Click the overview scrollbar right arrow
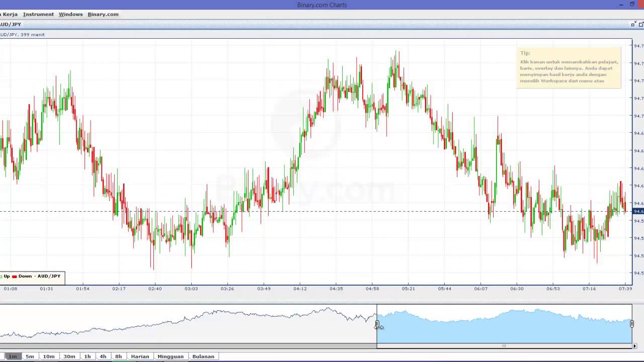644x362 pixels. click(x=634, y=345)
